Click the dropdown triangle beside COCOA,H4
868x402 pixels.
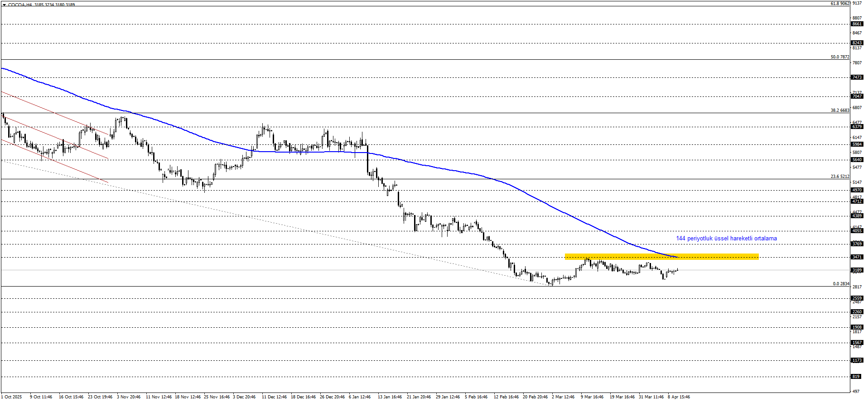[x=4, y=5]
